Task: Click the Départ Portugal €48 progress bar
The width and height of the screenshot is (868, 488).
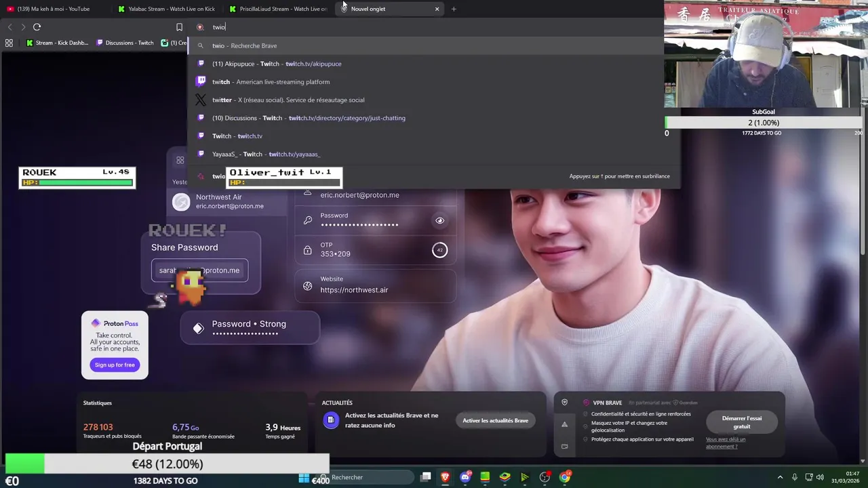Action: [167, 464]
